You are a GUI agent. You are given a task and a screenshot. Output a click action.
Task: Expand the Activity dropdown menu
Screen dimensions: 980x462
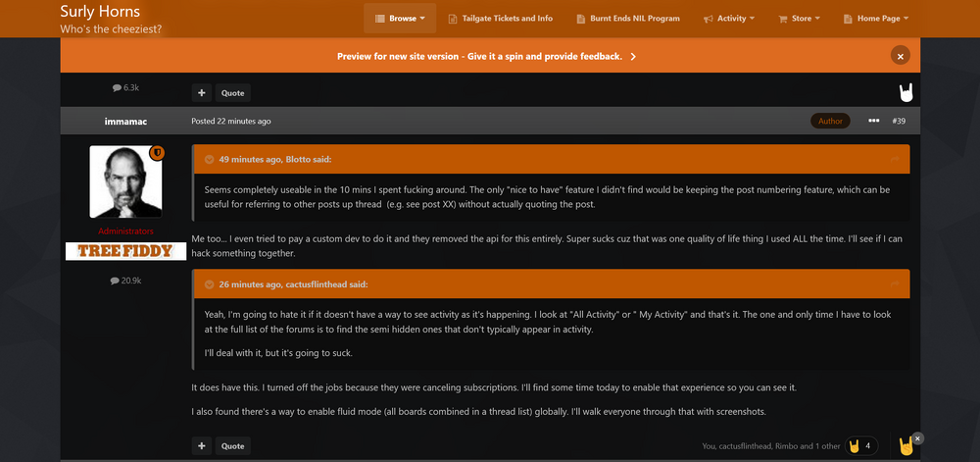729,18
